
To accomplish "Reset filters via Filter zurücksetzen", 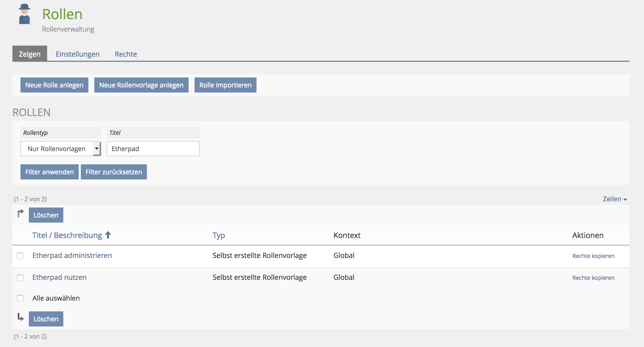I will pyautogui.click(x=114, y=172).
